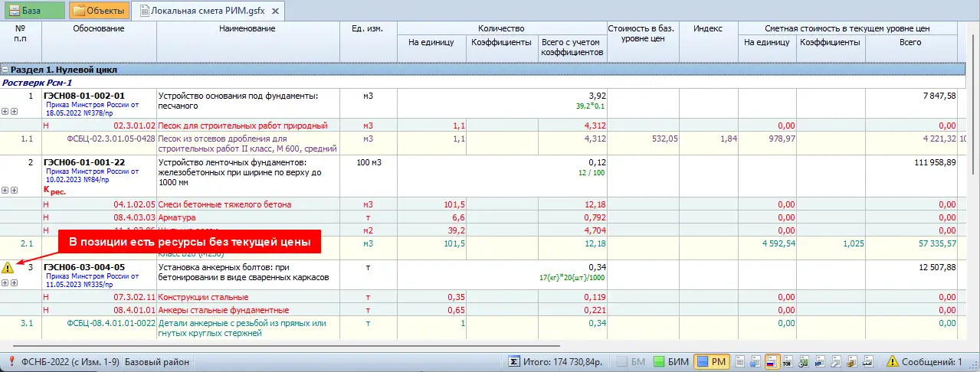Click the warning triangle icon beside position 3

tap(8, 268)
